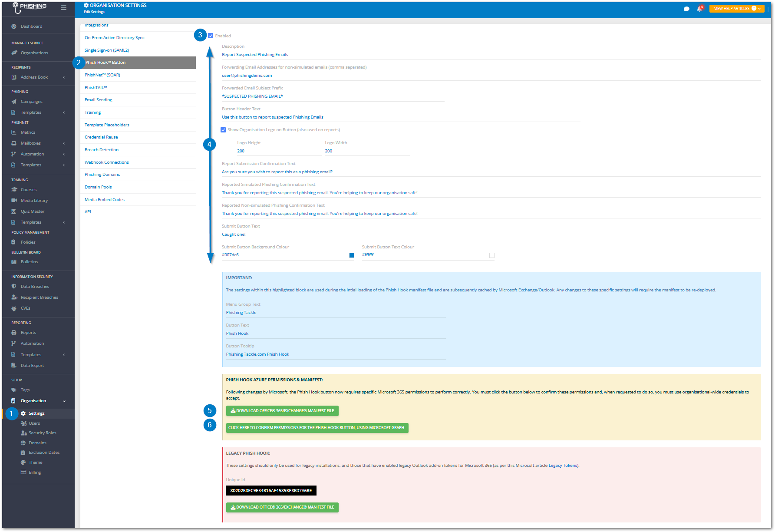The width and height of the screenshot is (775, 532).
Task: Open the View Help Articles dropdown
Action: coord(737,9)
